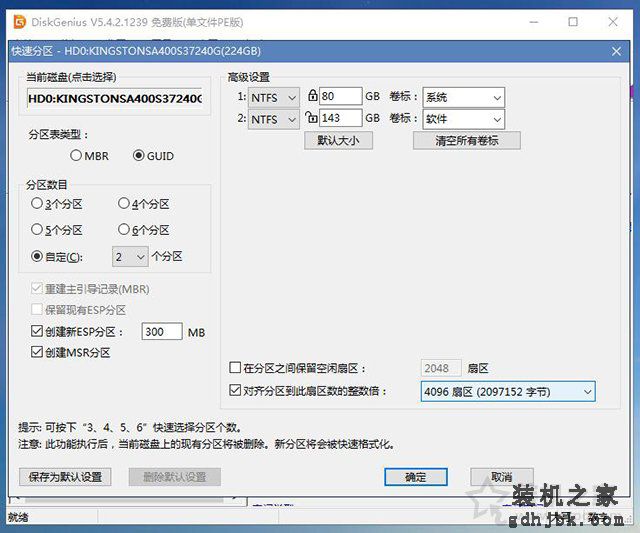Screen dimensions: 640x533
Task: Open the 软件 volume label dropdown
Action: [464, 119]
